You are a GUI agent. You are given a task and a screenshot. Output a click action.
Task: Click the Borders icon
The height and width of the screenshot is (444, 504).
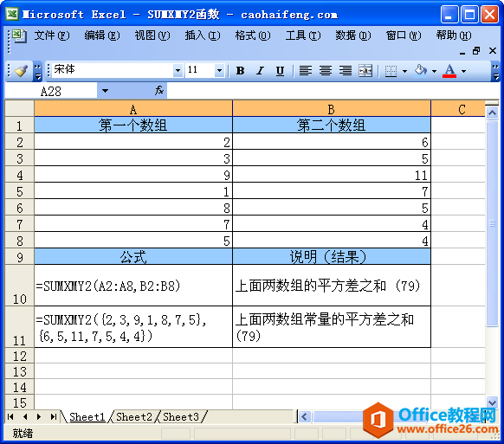391,71
